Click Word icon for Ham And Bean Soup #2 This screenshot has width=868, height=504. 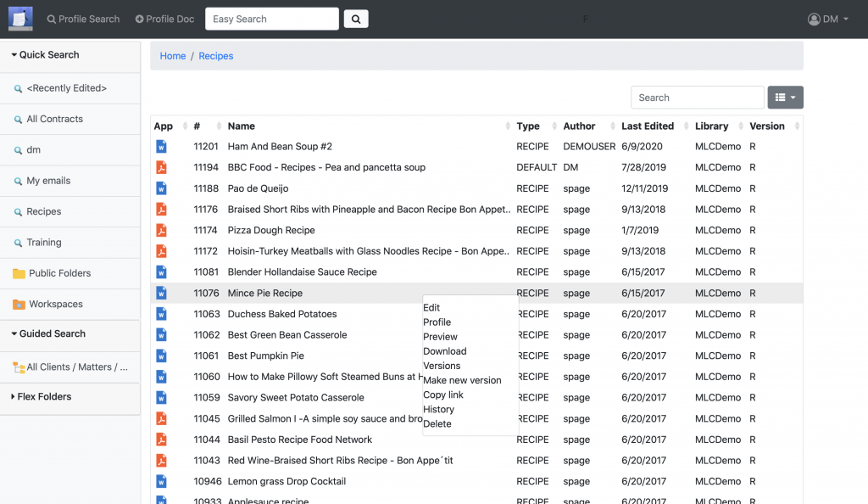click(x=161, y=146)
